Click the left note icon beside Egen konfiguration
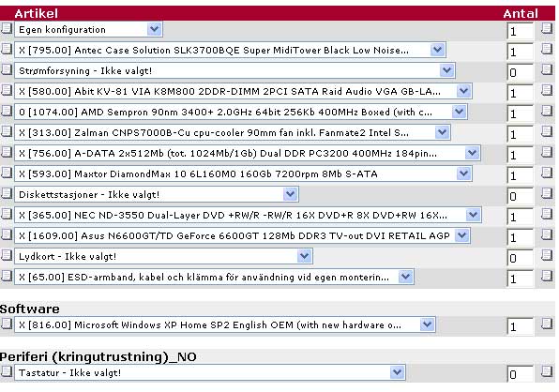The height and width of the screenshot is (392, 559). pos(7,28)
